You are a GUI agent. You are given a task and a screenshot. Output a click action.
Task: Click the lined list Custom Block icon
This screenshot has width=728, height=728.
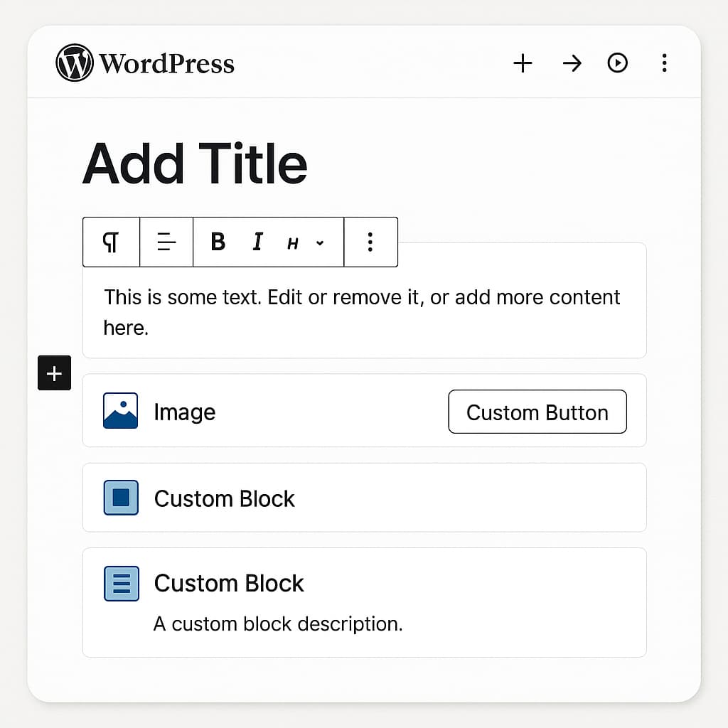pos(121,583)
